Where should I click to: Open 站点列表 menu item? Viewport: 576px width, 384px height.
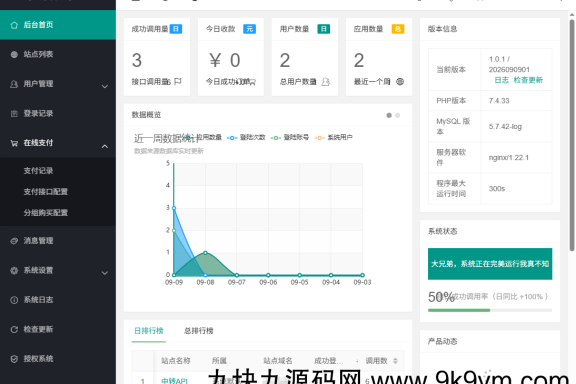(58, 54)
